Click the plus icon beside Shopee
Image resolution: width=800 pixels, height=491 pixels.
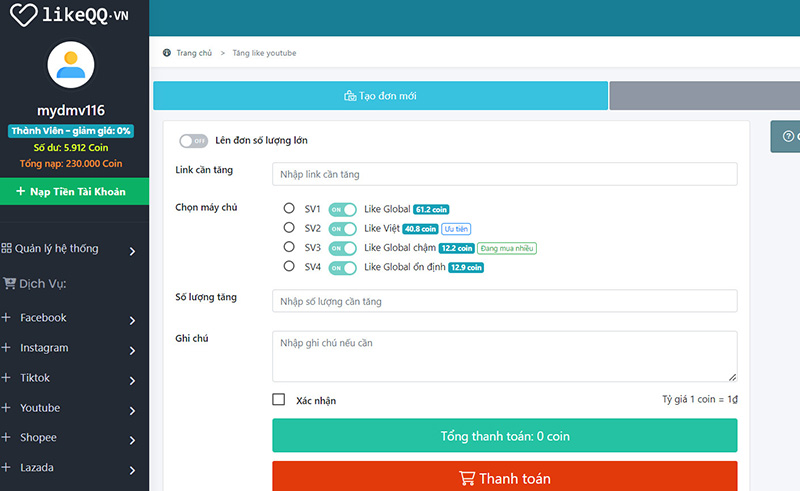click(7, 438)
